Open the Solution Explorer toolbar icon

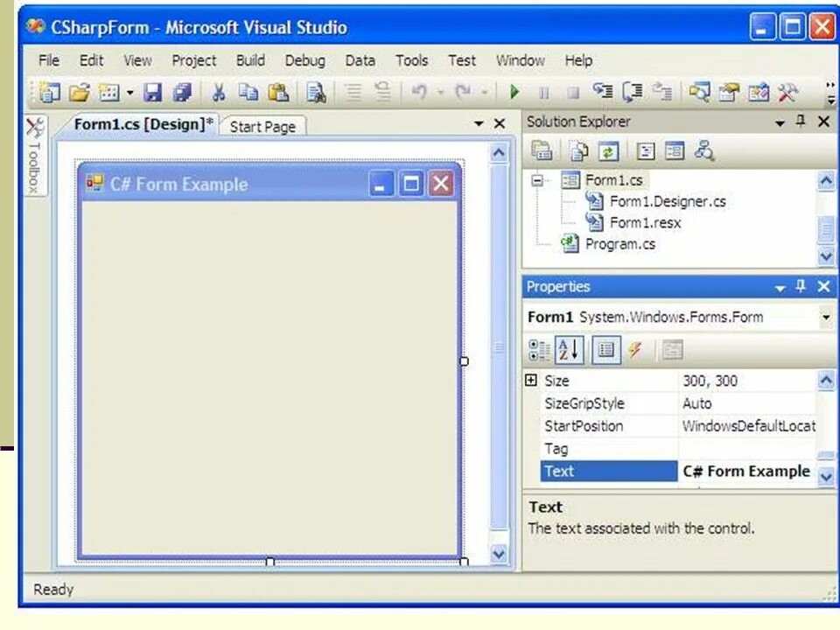click(699, 92)
